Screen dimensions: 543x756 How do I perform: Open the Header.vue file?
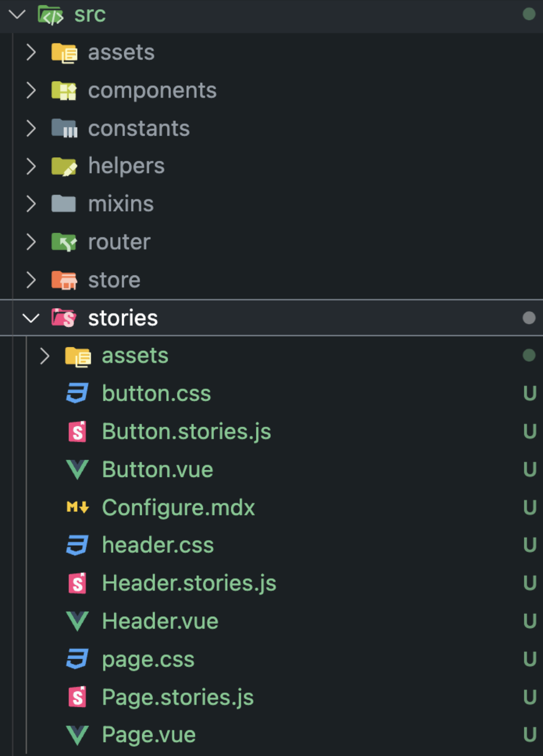271,621
